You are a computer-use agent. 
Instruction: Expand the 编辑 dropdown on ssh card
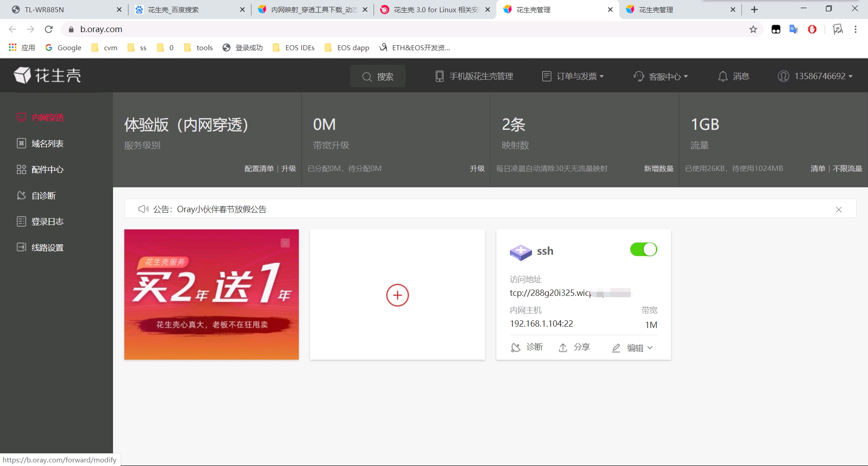[632, 348]
